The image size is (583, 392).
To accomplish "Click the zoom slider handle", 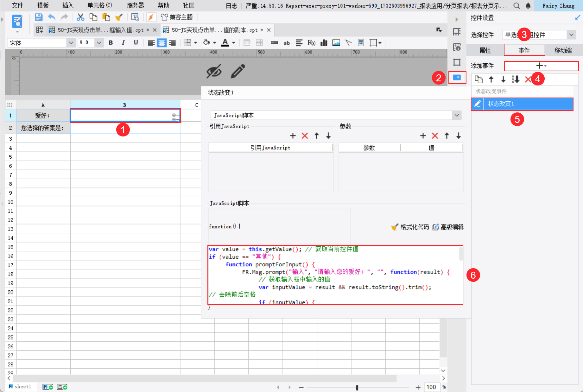I will (357, 387).
